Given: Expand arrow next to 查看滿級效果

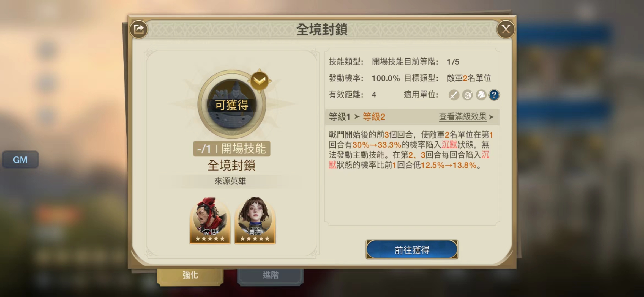Looking at the screenshot, I should coord(491,117).
